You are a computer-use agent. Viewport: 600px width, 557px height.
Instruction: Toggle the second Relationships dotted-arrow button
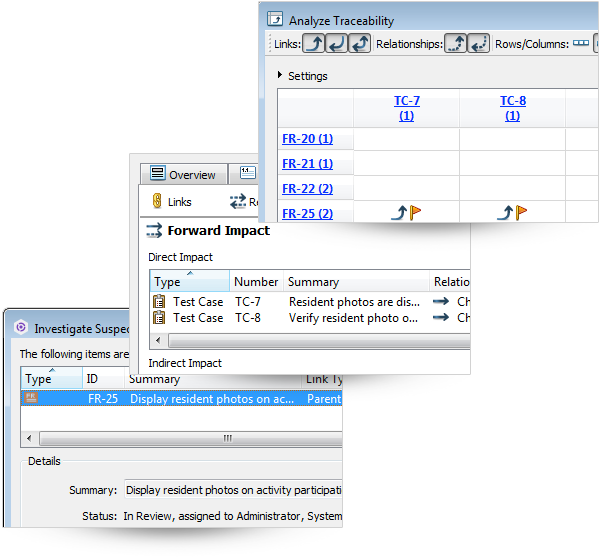coord(478,43)
